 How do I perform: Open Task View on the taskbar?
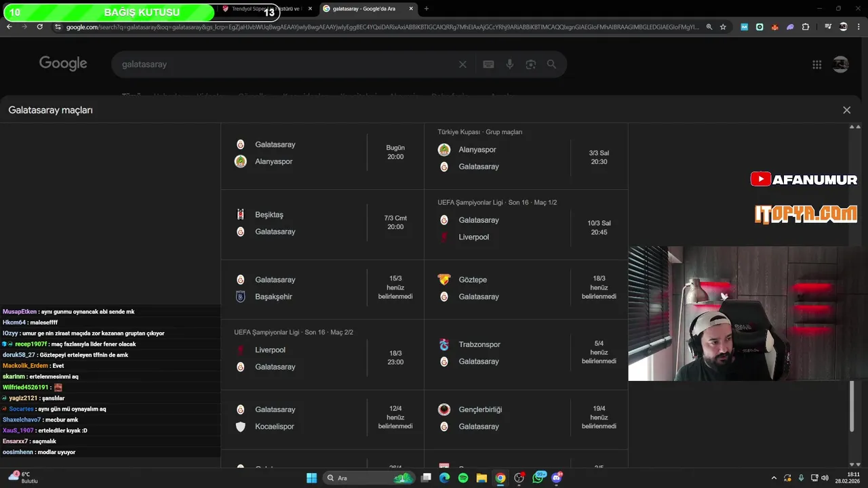pyautogui.click(x=426, y=478)
